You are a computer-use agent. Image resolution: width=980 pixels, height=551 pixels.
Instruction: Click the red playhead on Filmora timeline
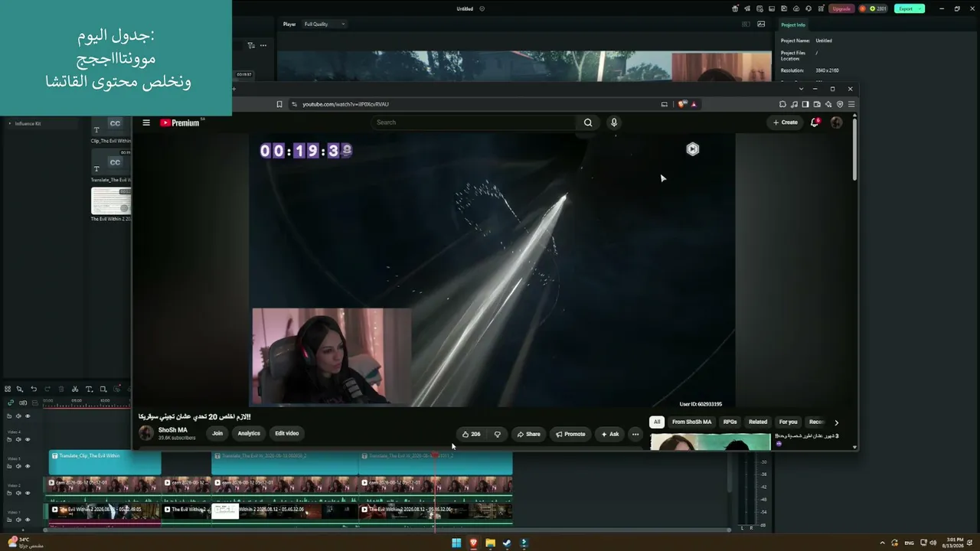tap(435, 456)
